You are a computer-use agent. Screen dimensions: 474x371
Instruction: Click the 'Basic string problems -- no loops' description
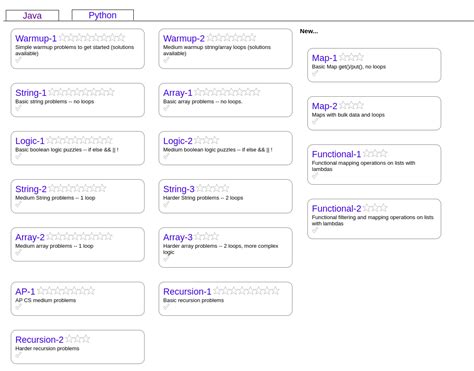click(55, 101)
